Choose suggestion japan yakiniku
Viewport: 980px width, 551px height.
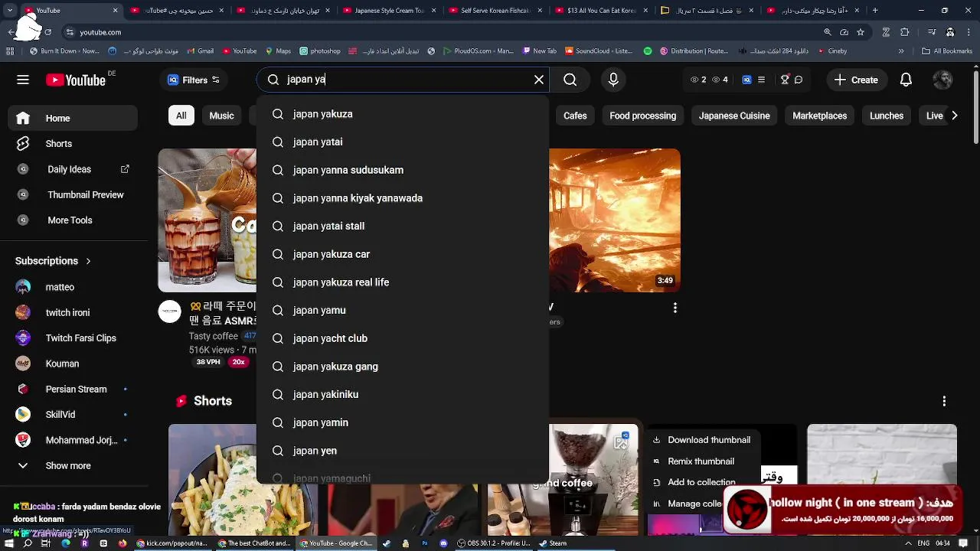click(403, 394)
